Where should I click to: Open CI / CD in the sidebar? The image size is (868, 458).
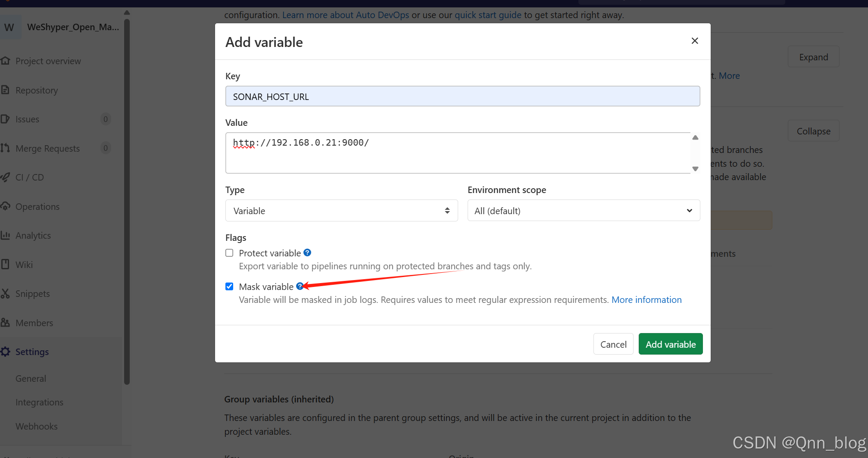pos(30,177)
